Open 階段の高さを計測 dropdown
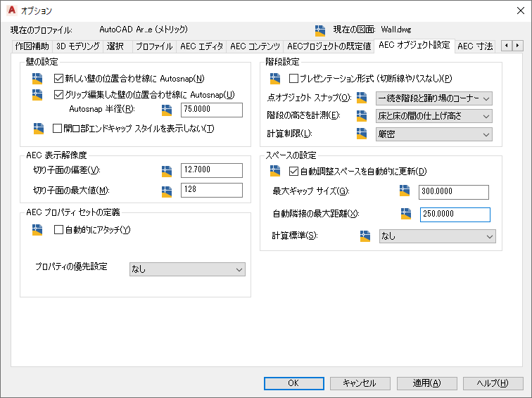Viewport: 532px width, 398px height. [x=434, y=116]
